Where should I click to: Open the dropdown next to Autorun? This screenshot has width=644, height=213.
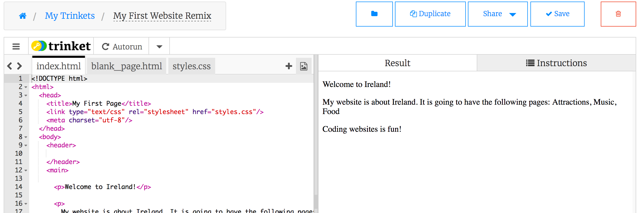click(159, 47)
